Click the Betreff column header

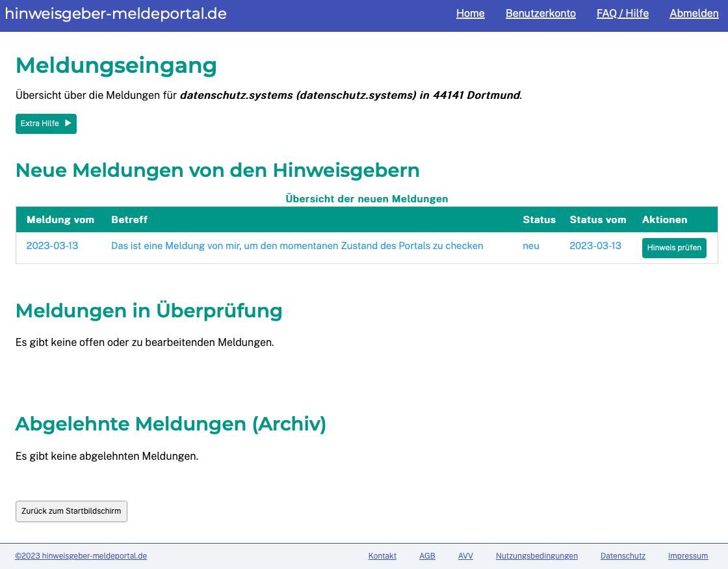pos(129,220)
